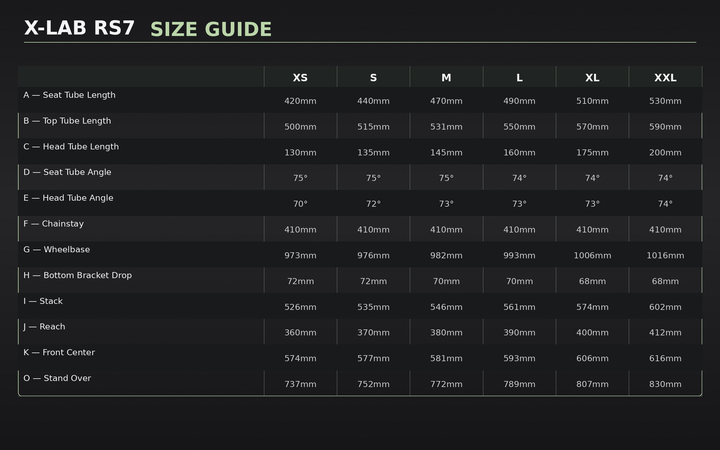The height and width of the screenshot is (450, 720).
Task: Click the Wheelbase row label
Action: 56,250
